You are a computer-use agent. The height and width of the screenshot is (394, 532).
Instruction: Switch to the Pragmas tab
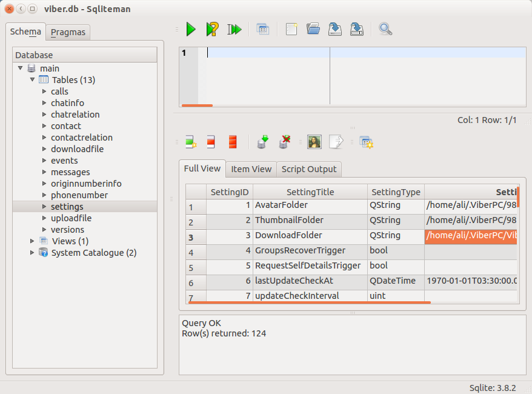68,32
